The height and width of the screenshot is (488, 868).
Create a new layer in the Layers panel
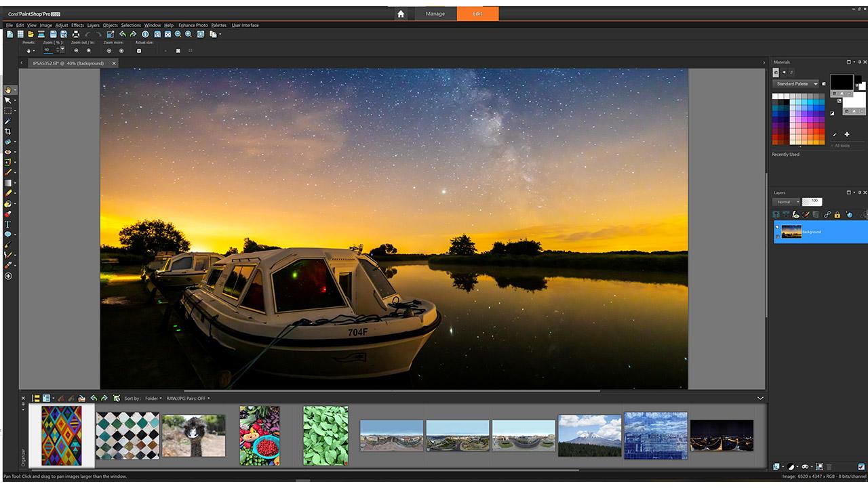776,214
